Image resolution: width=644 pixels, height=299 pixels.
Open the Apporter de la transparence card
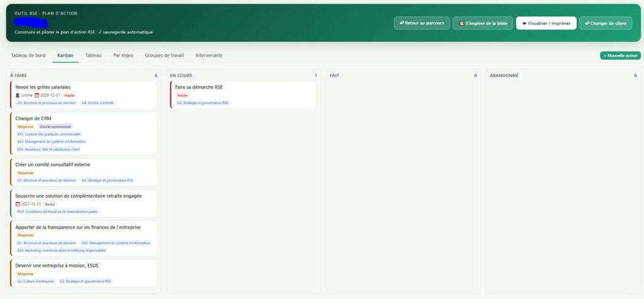coord(84,239)
